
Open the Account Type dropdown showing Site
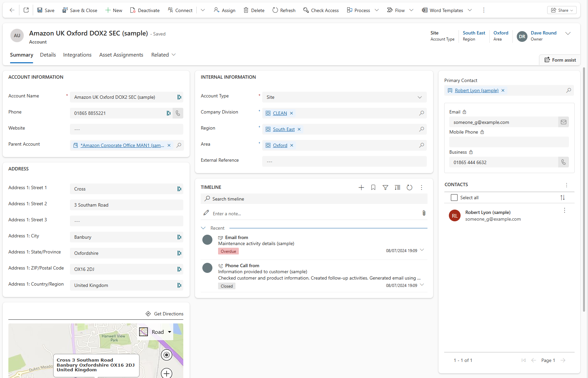[420, 97]
